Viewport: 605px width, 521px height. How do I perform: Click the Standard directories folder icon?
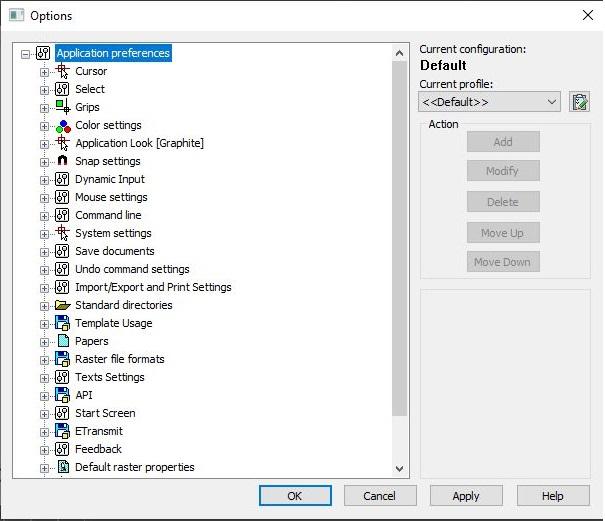(x=62, y=305)
